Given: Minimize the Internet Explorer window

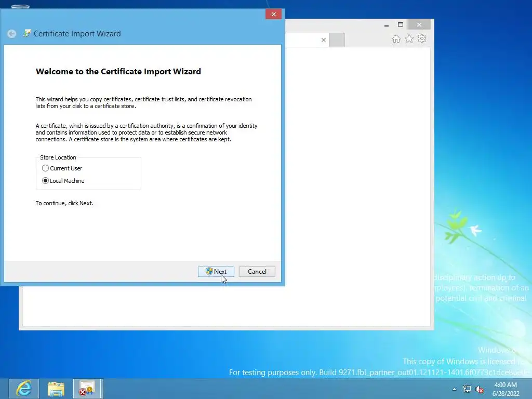Looking at the screenshot, I should (387, 25).
